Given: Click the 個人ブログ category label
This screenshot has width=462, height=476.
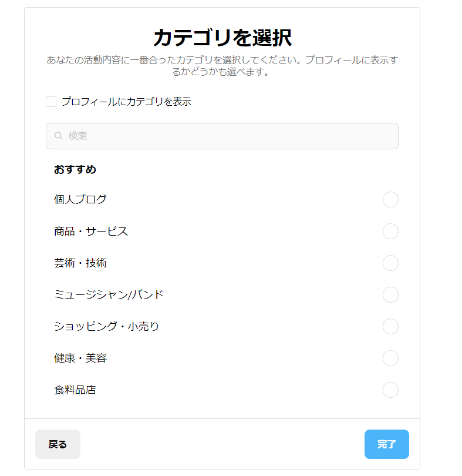Looking at the screenshot, I should click(x=80, y=200).
